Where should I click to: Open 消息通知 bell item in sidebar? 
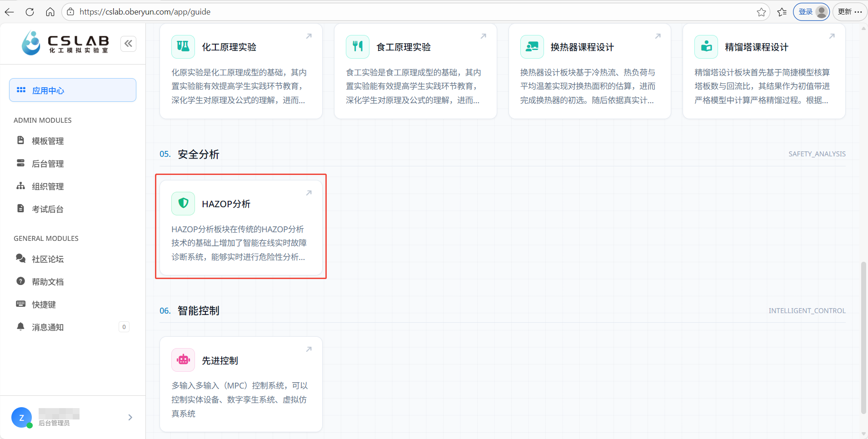[x=73, y=327]
